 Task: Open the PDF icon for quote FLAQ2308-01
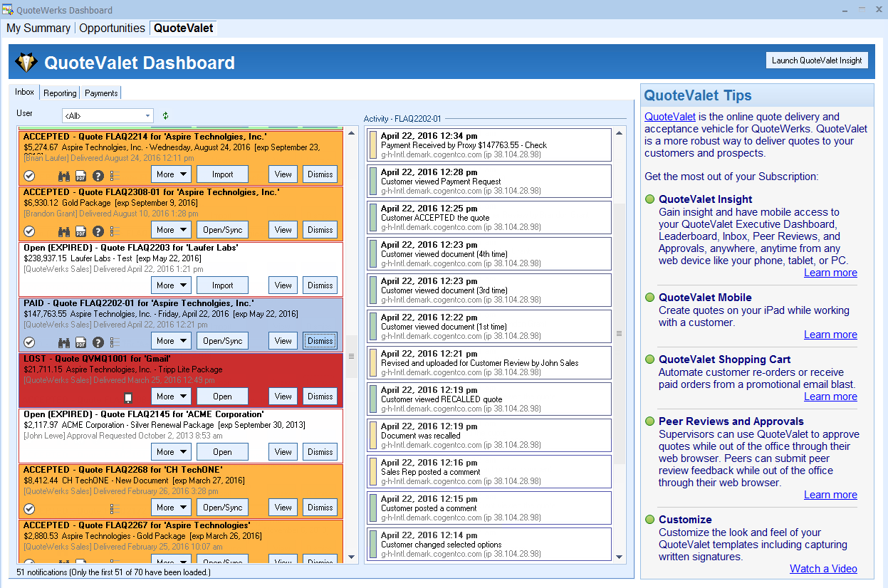(x=80, y=231)
